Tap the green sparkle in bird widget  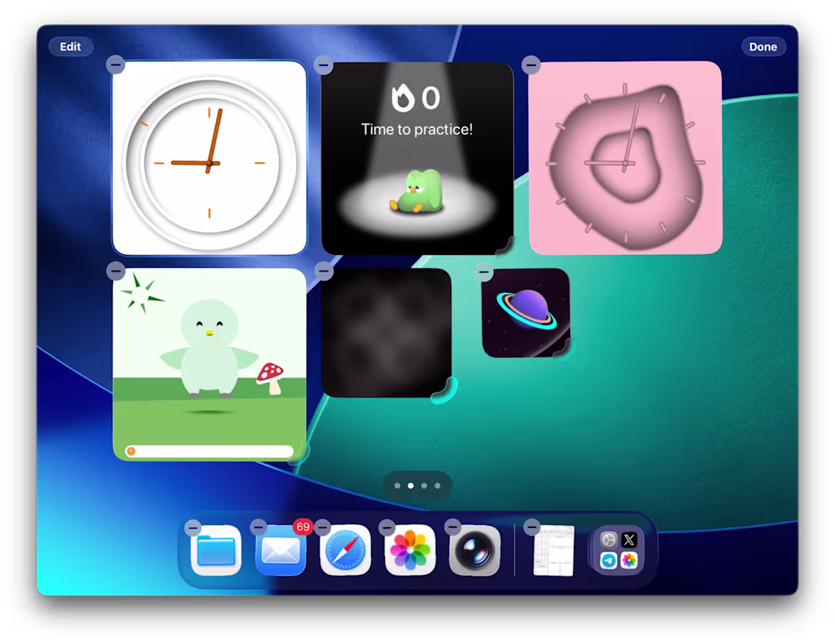click(140, 294)
